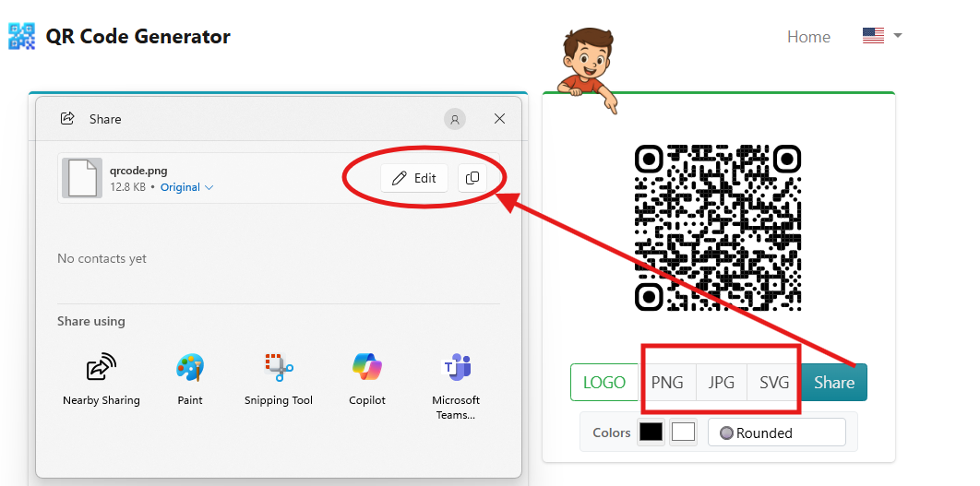Click the 'No contacts yet' text
This screenshot has height=486, width=980.
click(102, 258)
